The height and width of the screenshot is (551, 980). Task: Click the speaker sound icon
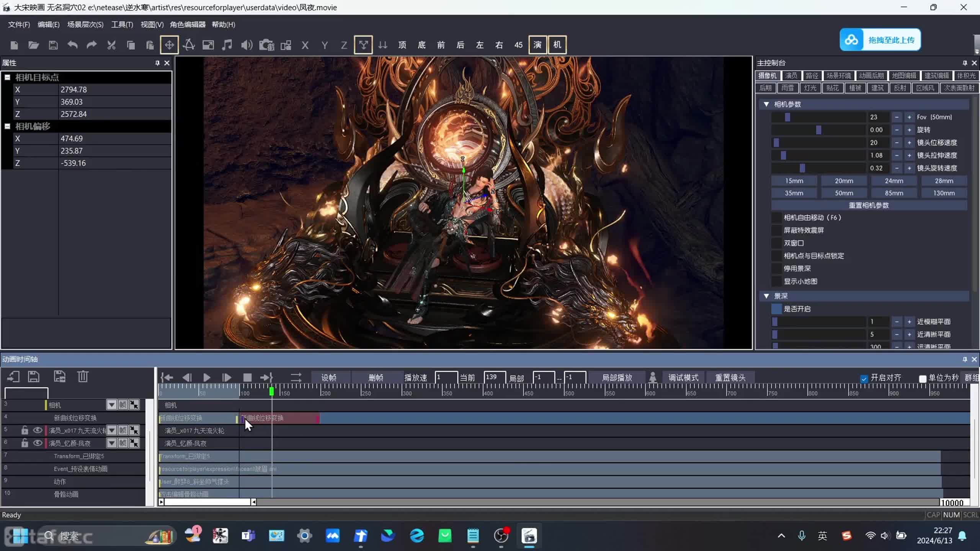click(x=247, y=45)
